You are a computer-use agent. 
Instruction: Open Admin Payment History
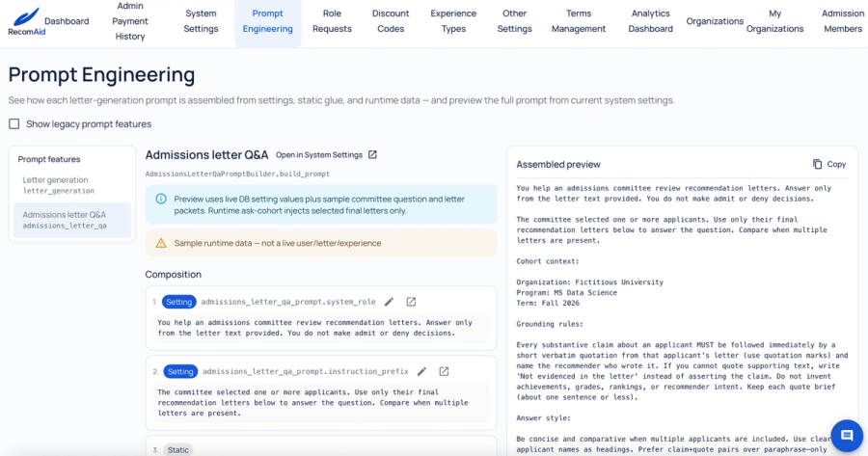point(130,21)
